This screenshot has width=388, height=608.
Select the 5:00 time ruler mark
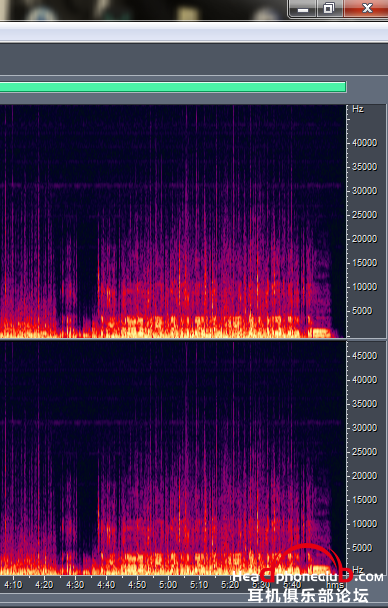coord(168,585)
